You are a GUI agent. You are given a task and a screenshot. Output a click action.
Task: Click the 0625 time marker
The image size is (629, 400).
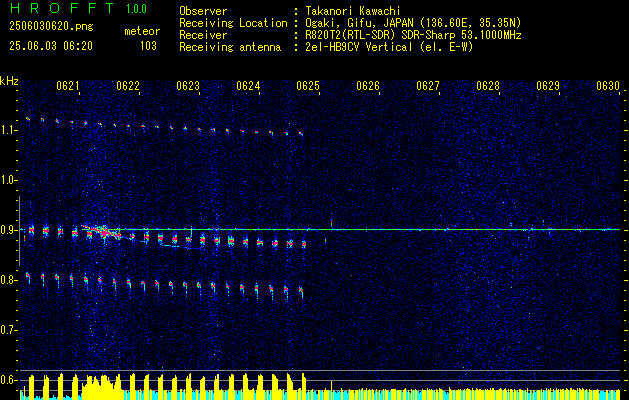308,85
